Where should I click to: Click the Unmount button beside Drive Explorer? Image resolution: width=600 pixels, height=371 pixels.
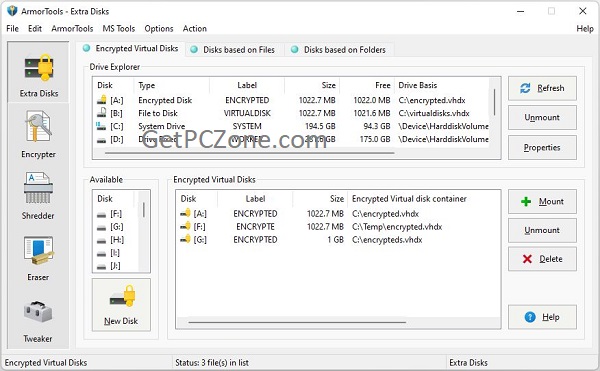542,117
